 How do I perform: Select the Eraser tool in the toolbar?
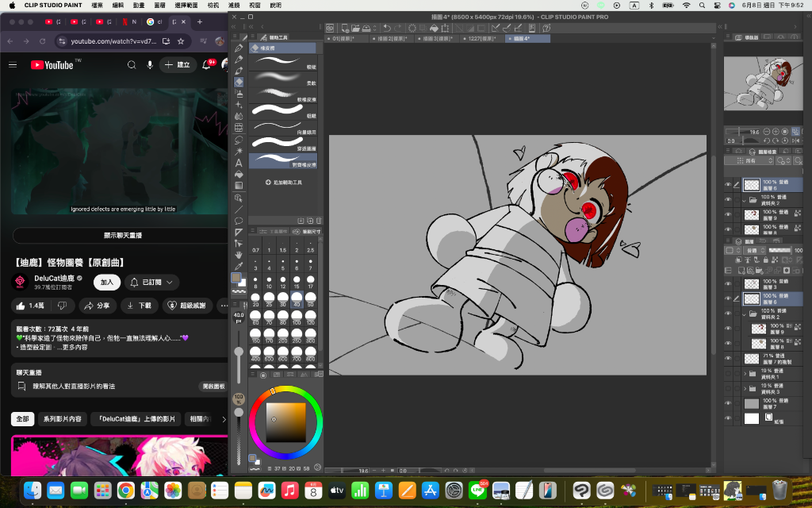point(239,82)
